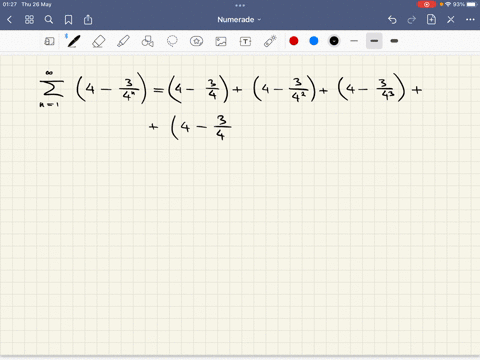Screen dimensions: 480x360
Task: Tap the red screen recording indicator
Action: point(426,4)
